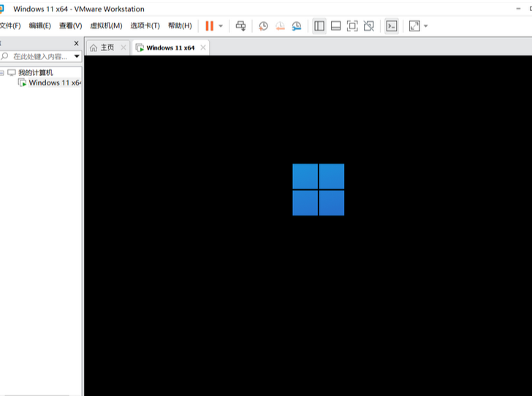532x396 pixels.
Task: Click the library search input field
Action: (40, 56)
